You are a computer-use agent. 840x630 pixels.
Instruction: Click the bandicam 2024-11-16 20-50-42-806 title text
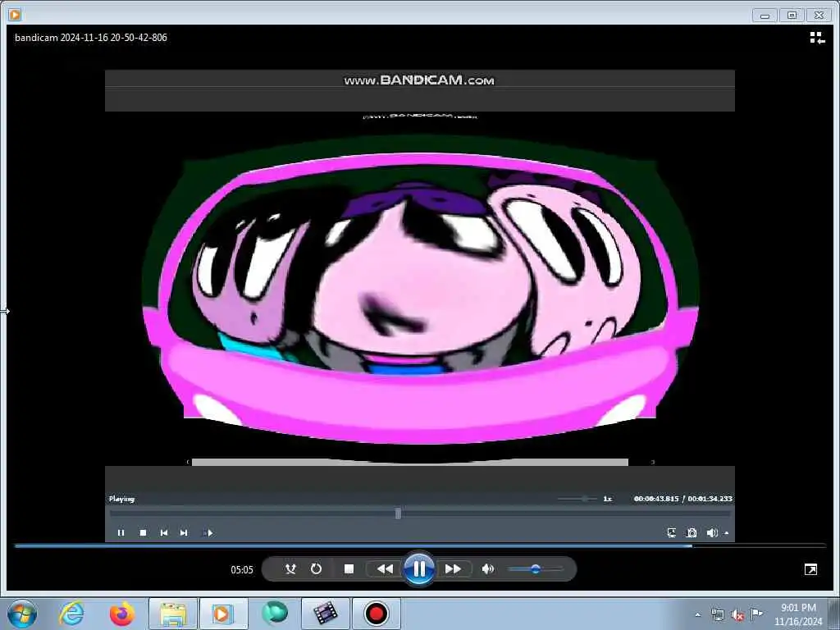(x=91, y=38)
